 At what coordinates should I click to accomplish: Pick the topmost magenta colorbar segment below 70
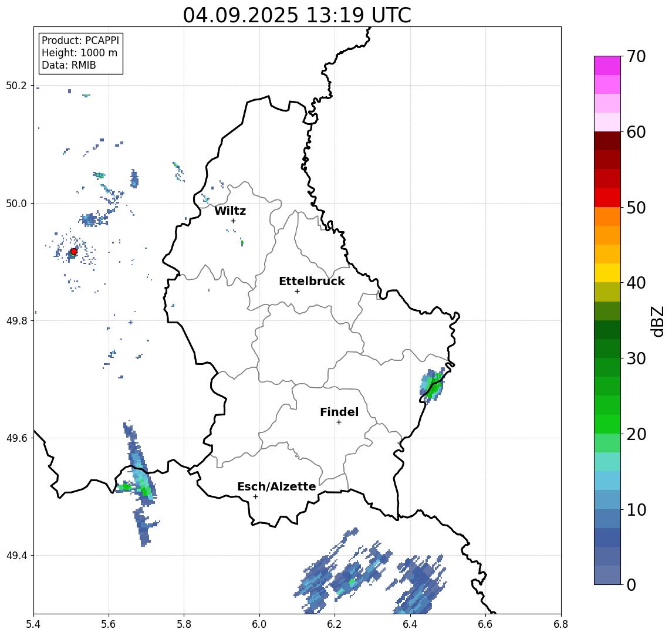[607, 66]
